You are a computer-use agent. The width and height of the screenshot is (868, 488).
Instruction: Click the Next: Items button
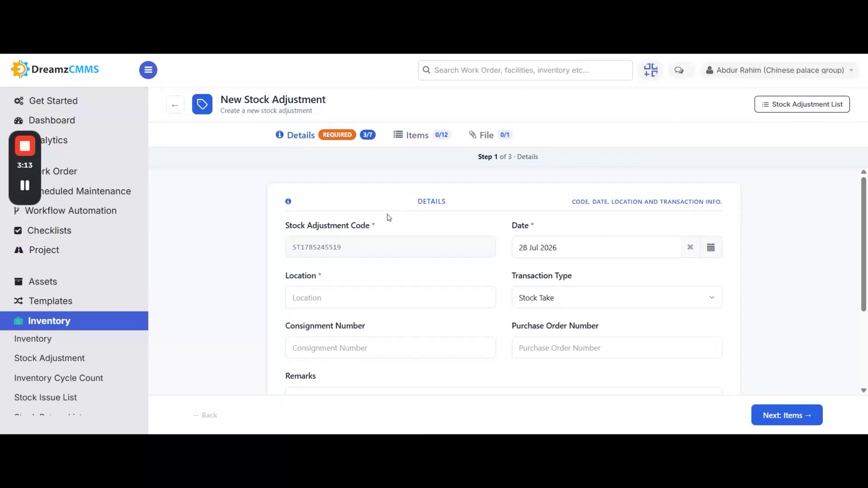(x=787, y=415)
